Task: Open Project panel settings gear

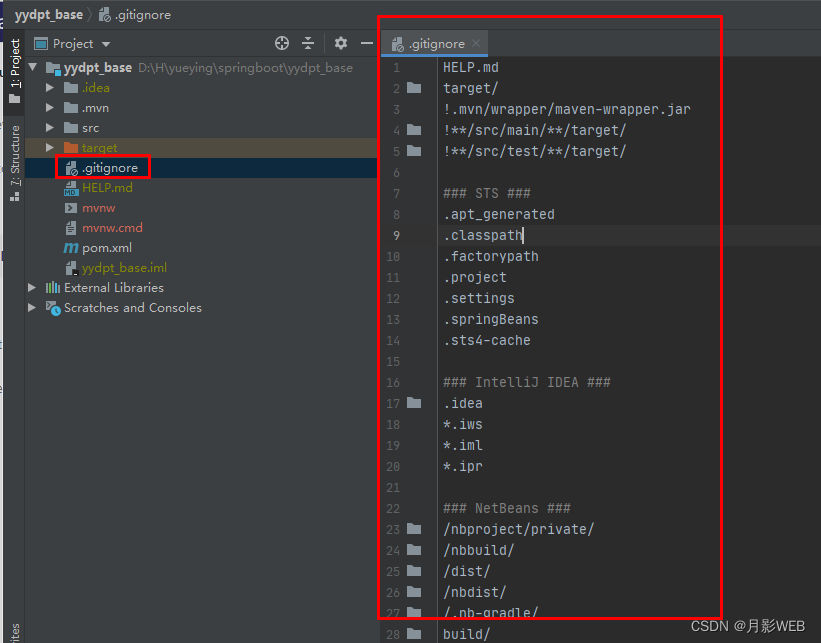Action: (341, 43)
